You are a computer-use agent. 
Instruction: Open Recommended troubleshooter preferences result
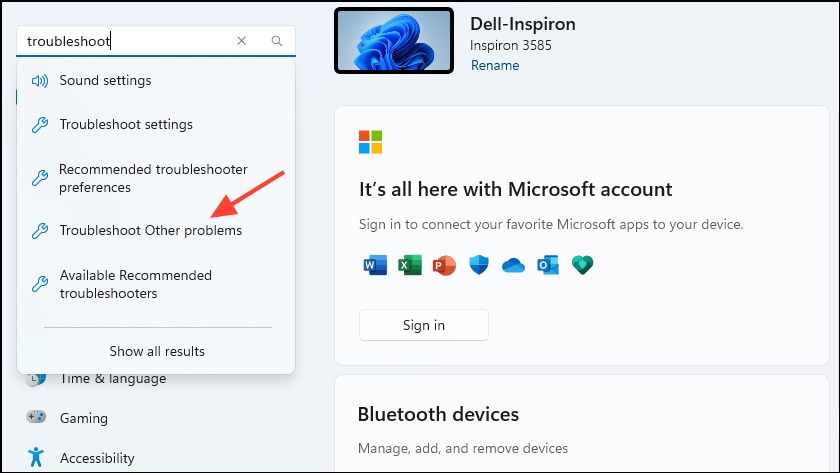(156, 178)
